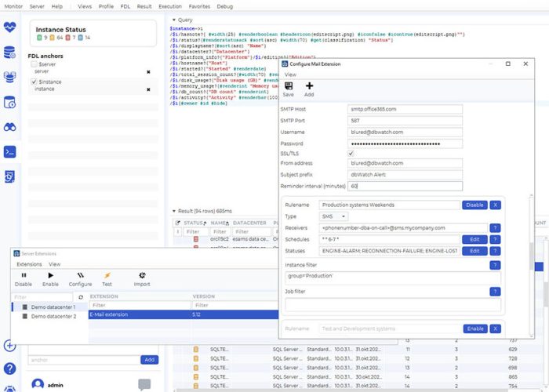Open the database server settings icon in sidebar
This screenshot has width=549, height=392.
[9, 53]
